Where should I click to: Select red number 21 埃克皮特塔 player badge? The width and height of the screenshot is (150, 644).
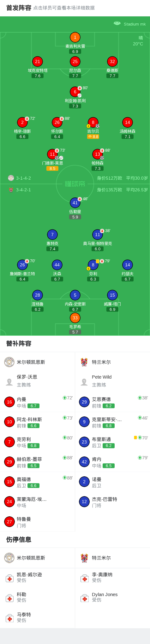coord(38,61)
